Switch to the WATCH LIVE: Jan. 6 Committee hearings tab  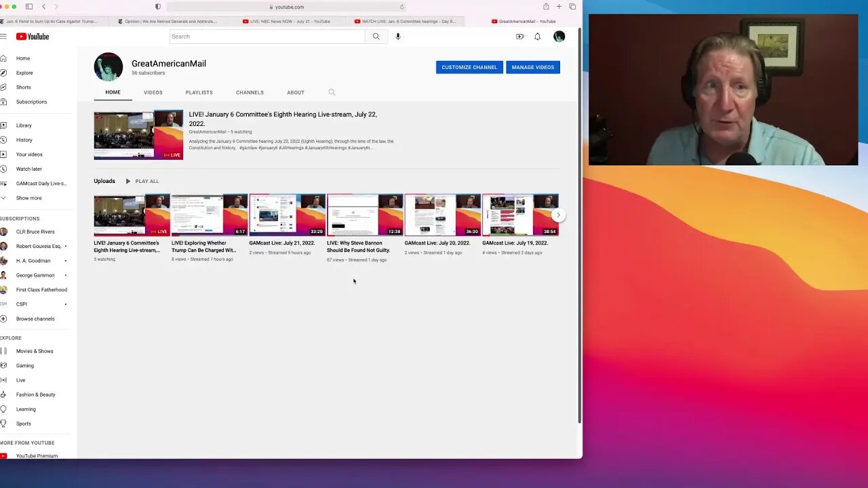(x=406, y=21)
